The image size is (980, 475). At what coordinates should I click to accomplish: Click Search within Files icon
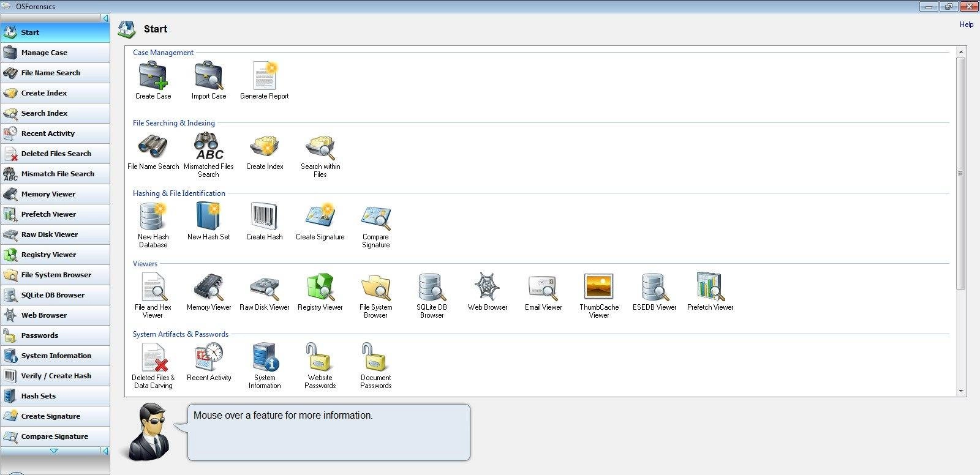pos(320,146)
